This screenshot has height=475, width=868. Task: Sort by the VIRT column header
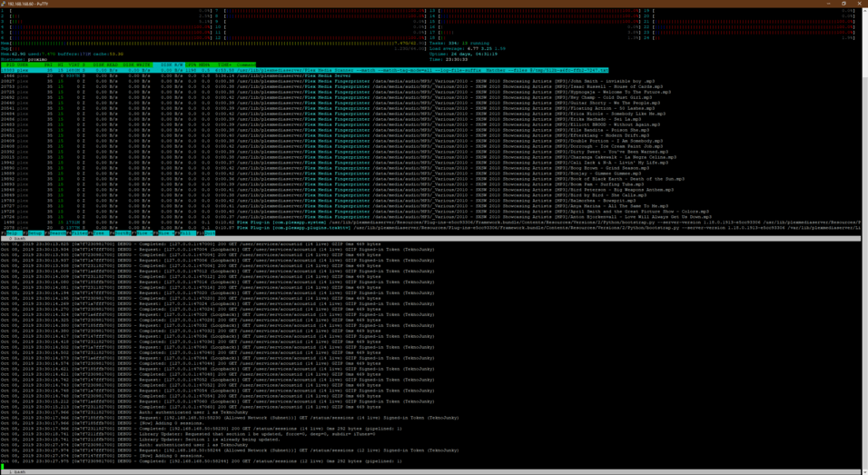point(73,64)
